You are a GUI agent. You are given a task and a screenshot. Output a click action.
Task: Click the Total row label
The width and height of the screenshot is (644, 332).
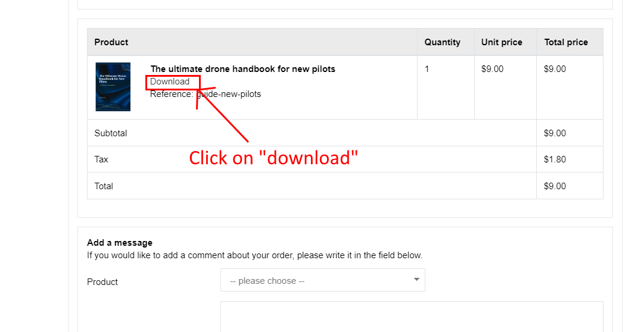(104, 186)
